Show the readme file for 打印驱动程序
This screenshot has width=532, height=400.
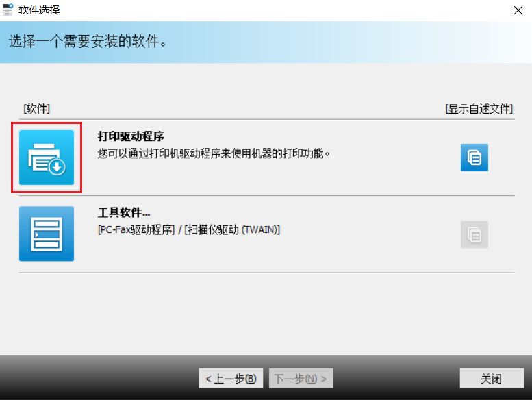tap(474, 158)
